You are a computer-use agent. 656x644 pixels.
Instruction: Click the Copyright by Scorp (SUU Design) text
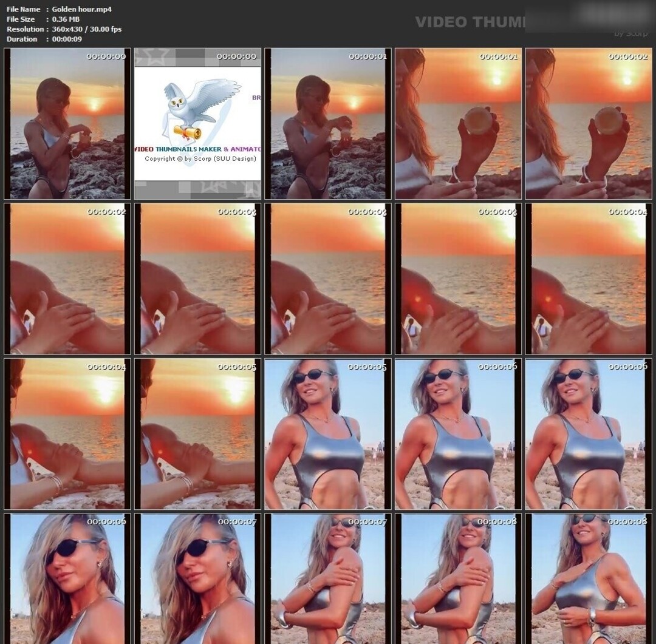[x=200, y=159]
